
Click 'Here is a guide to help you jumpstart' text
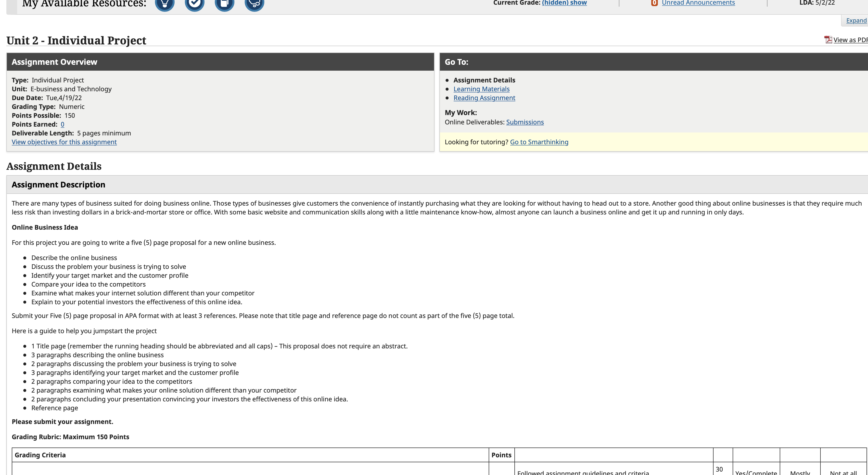click(x=84, y=331)
